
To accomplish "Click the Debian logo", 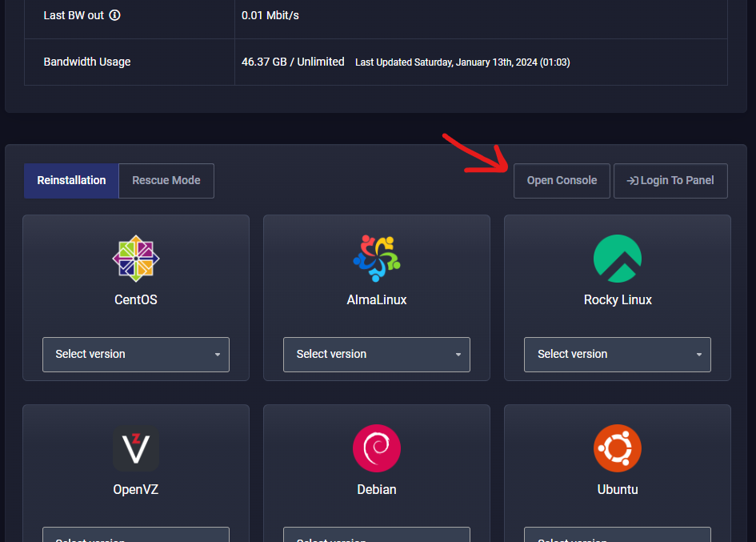I will pos(377,448).
